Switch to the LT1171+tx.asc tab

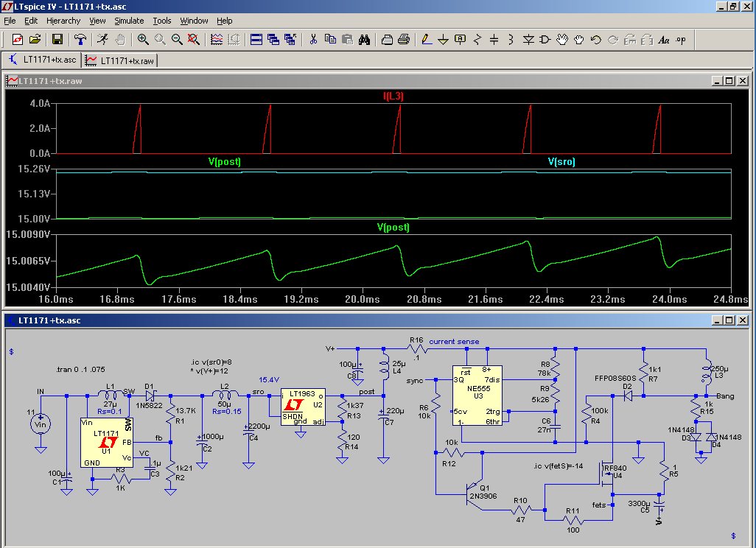43,60
